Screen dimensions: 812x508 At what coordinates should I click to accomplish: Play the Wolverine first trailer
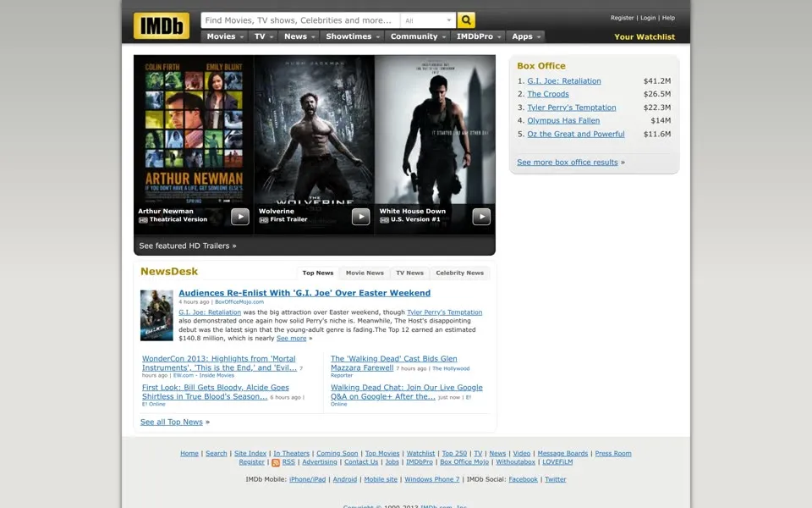(x=360, y=216)
